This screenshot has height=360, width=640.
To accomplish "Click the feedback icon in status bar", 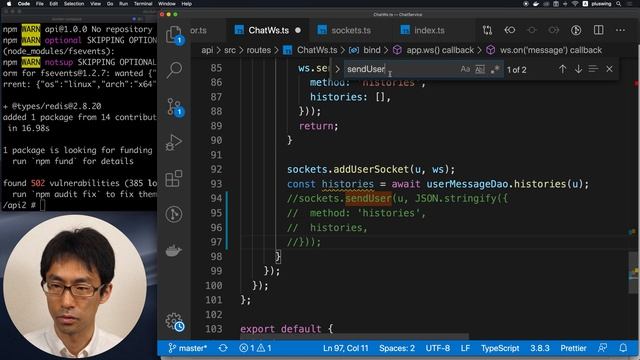I will coord(602,348).
